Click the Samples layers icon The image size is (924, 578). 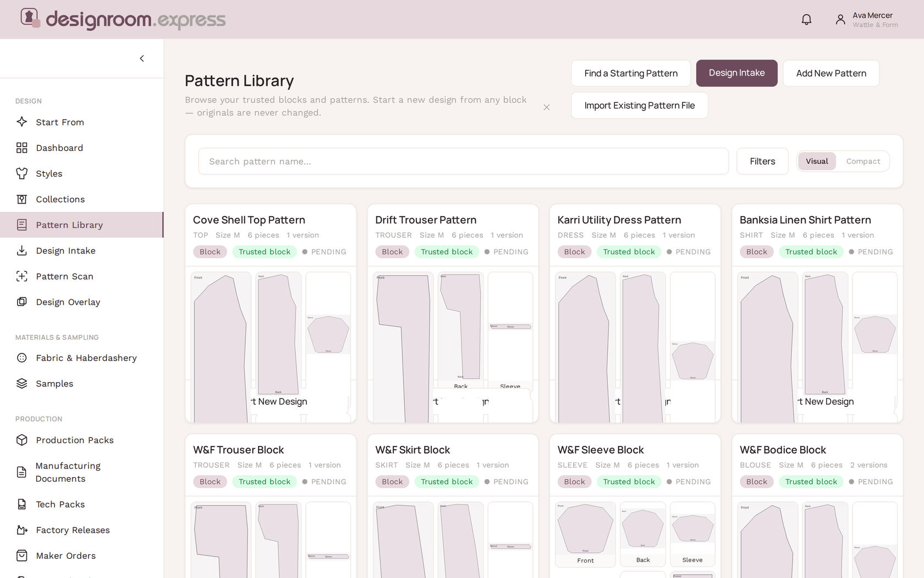[22, 383]
